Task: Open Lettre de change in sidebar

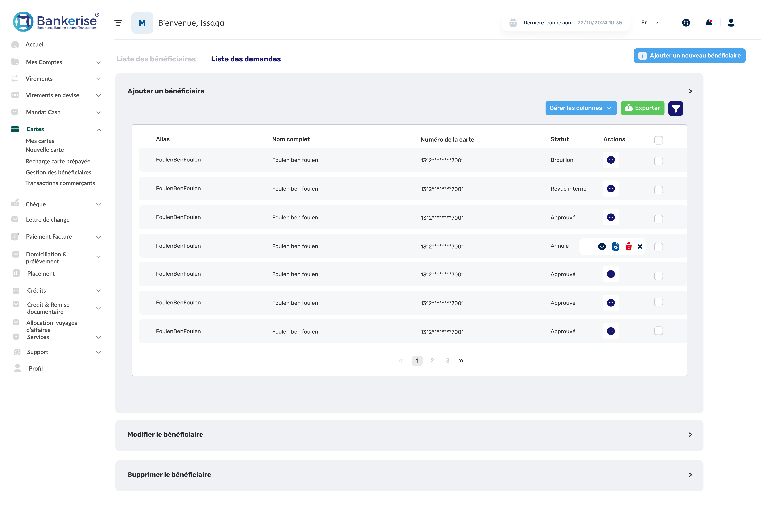Action: pyautogui.click(x=48, y=220)
